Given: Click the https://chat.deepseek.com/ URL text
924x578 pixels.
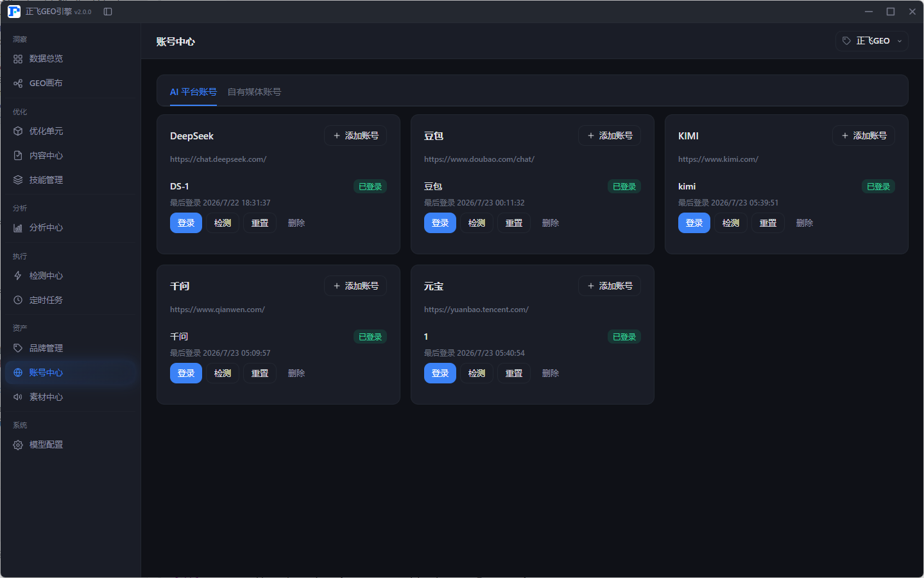Looking at the screenshot, I should tap(218, 159).
